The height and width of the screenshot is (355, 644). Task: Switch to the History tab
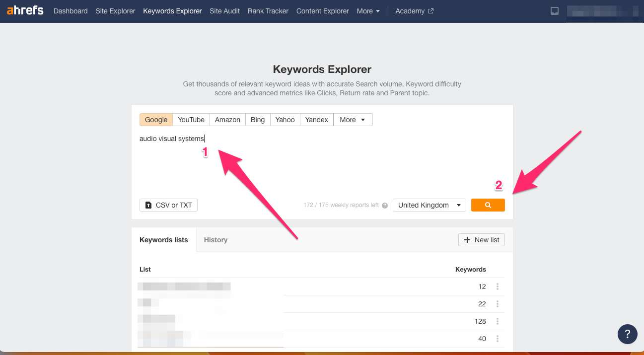click(x=215, y=240)
